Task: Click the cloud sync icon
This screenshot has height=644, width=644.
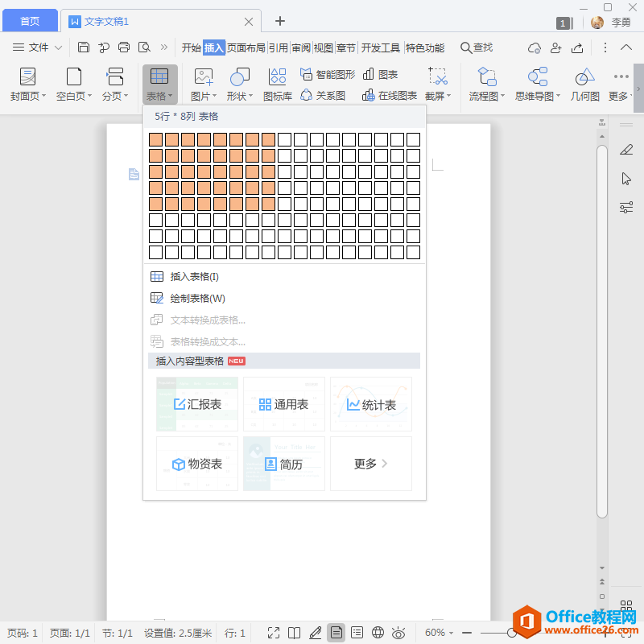Action: (535, 48)
